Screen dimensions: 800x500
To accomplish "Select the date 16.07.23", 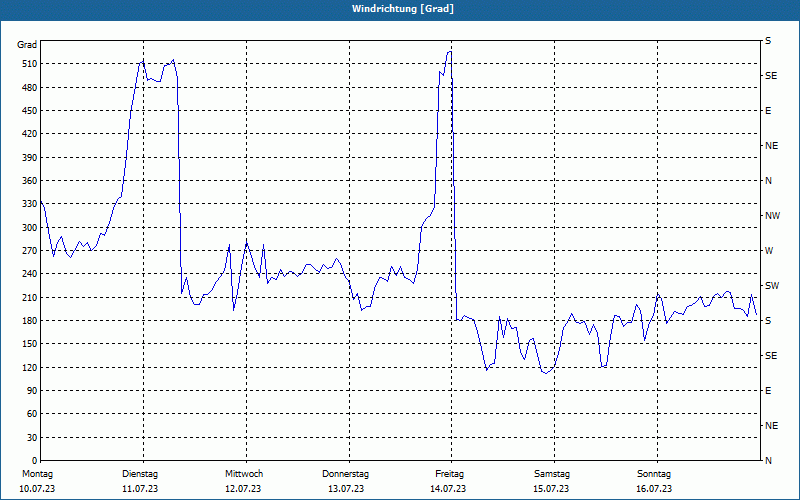I will pyautogui.click(x=654, y=489).
